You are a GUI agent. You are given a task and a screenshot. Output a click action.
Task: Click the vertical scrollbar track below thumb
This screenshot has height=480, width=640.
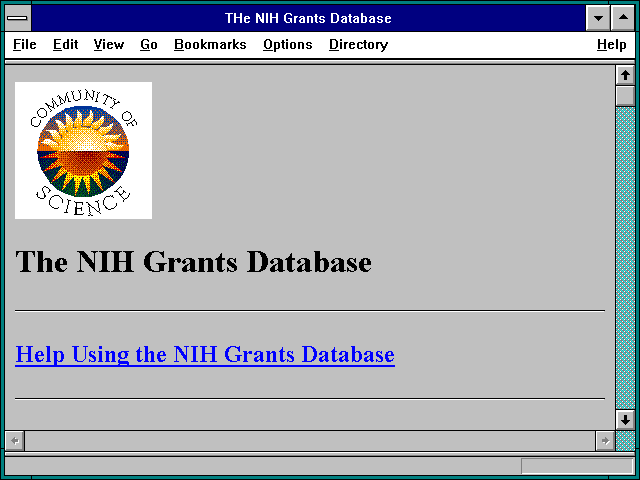click(625, 258)
